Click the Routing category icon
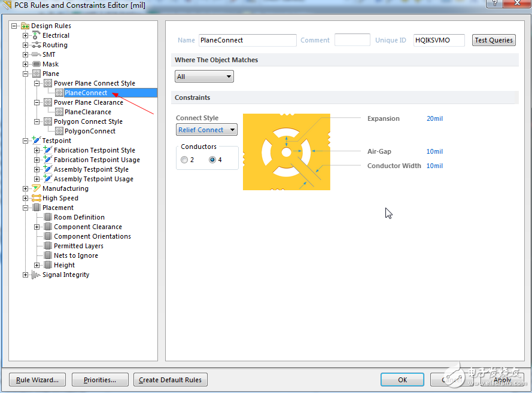 (x=37, y=45)
